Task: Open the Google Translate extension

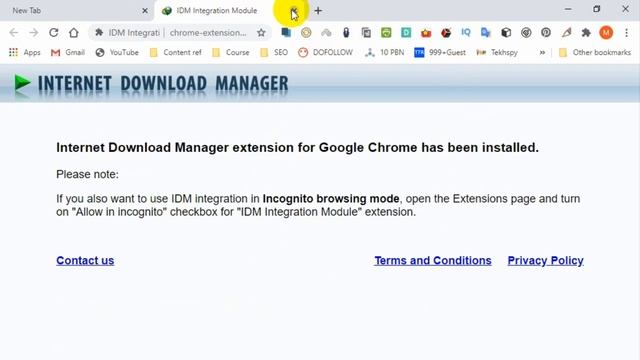Action: (x=486, y=33)
